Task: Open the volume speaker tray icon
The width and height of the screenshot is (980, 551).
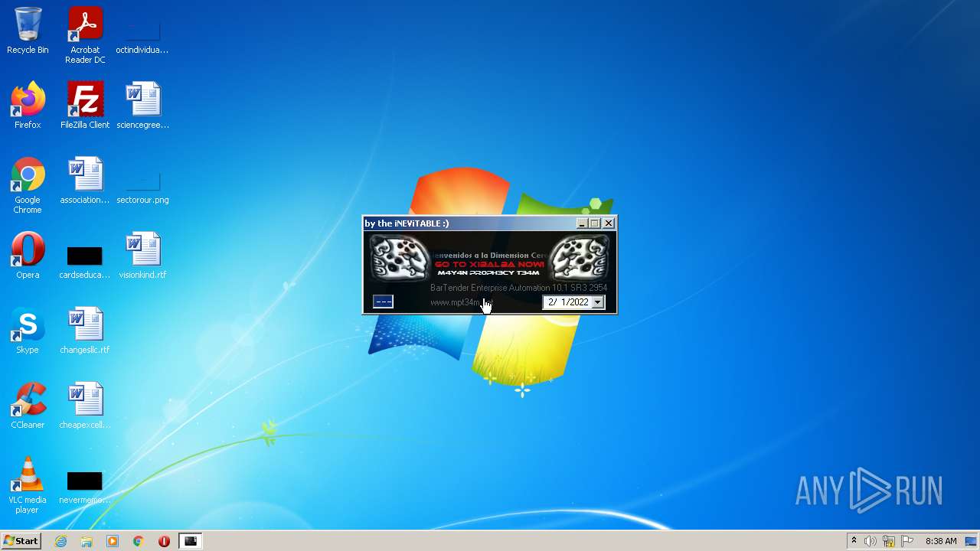Action: (x=871, y=541)
